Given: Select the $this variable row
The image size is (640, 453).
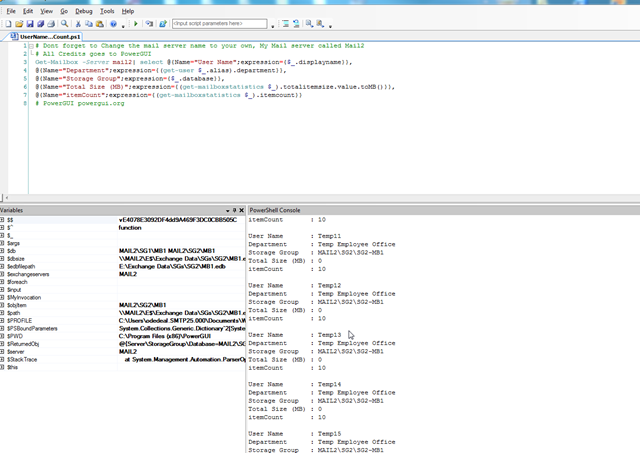Looking at the screenshot, I should (x=122, y=367).
